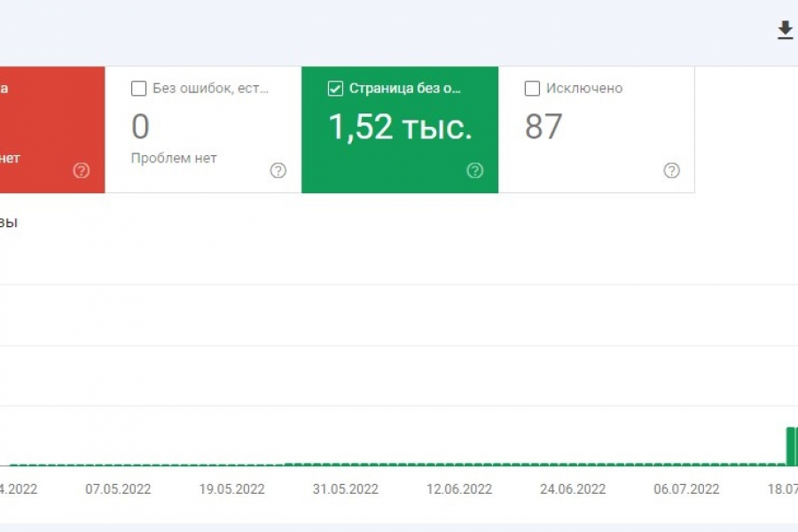The width and height of the screenshot is (798, 532).
Task: Click chart date label 07.05.2022
Action: (118, 489)
